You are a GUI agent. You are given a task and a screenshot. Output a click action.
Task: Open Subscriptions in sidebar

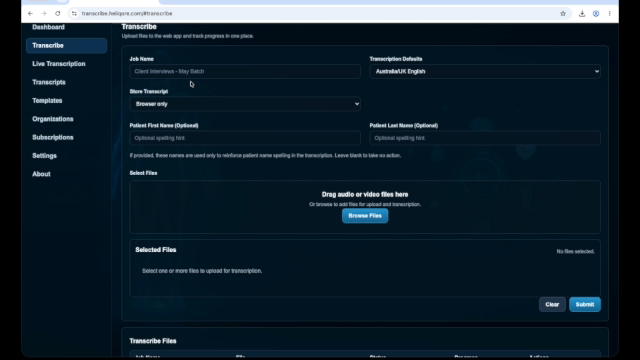coord(53,137)
